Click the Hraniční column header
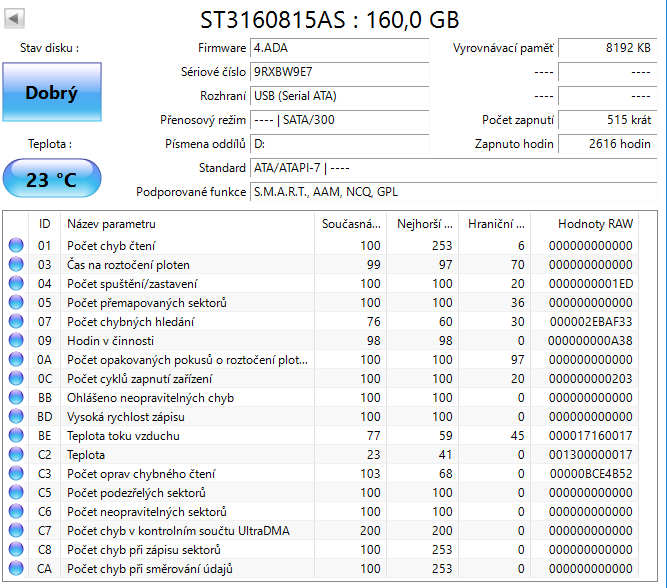This screenshot has width=667, height=588. pyautogui.click(x=495, y=224)
